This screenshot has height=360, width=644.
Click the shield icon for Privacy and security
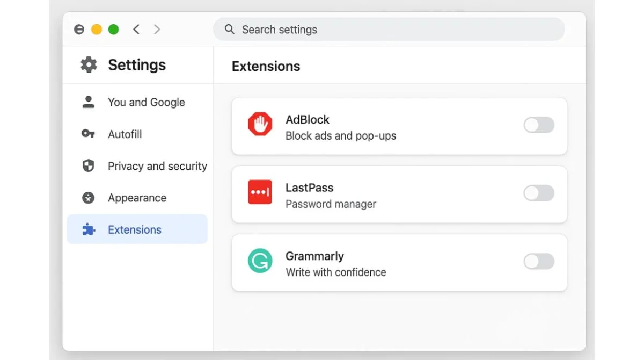(x=88, y=166)
